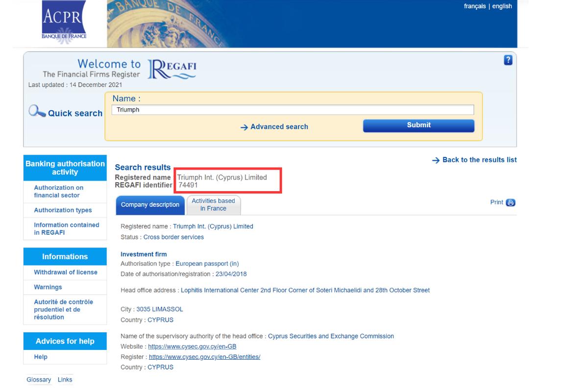Click the arrow icon before Back to the results list
The width and height of the screenshot is (588, 392).
pyautogui.click(x=436, y=160)
